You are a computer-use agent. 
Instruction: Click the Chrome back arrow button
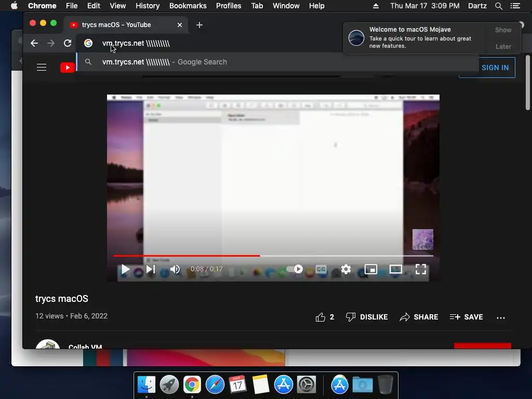(34, 43)
